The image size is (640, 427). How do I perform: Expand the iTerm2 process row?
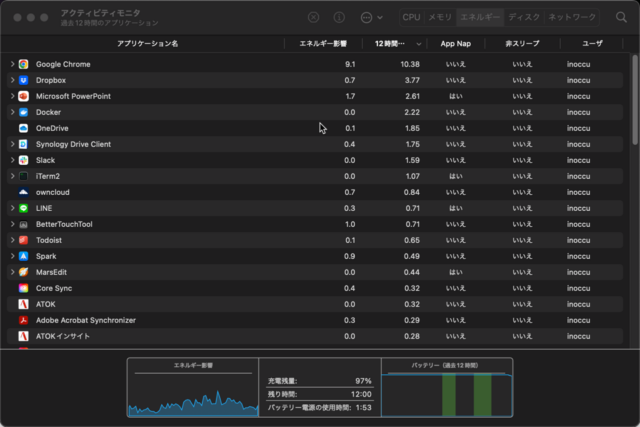point(12,176)
